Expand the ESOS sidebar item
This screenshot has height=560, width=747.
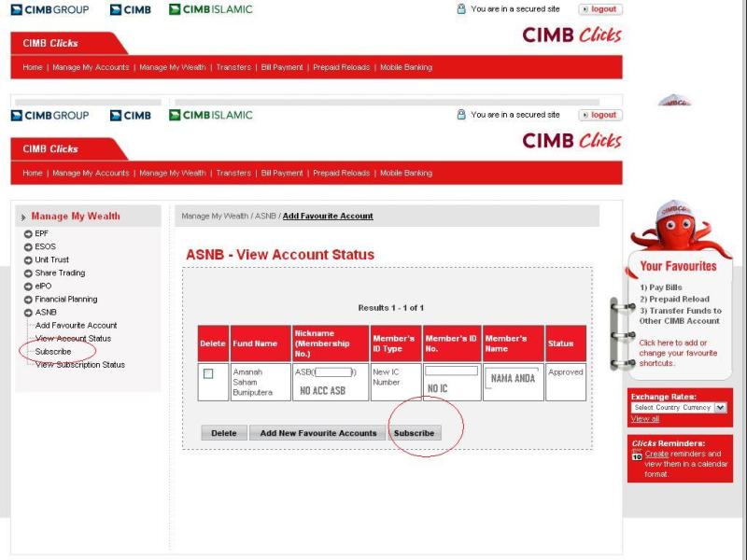28,246
